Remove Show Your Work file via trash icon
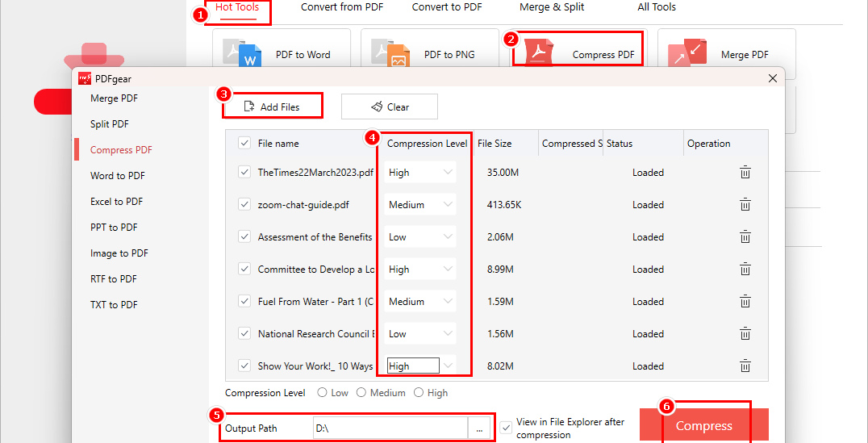 (745, 366)
